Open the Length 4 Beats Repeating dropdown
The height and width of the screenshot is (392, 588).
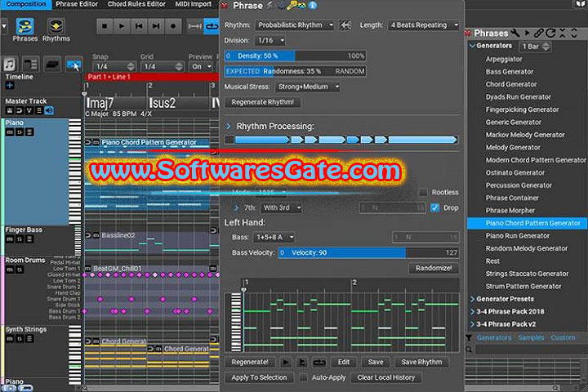(x=424, y=25)
